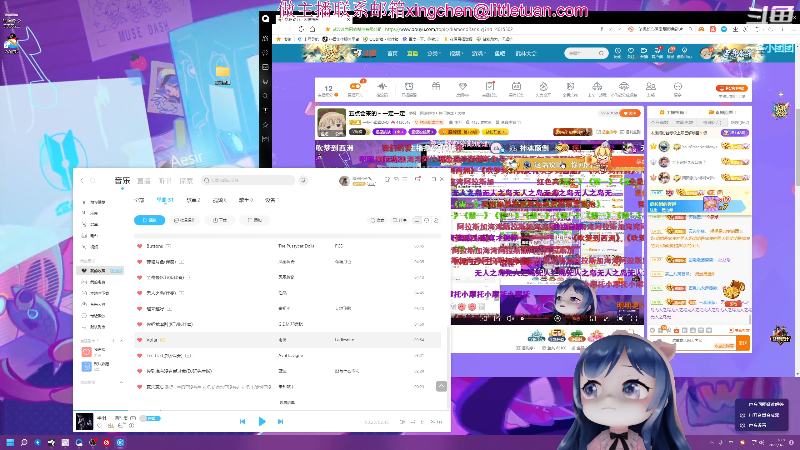
Task: Open the tab right of 音乐
Action: pyautogui.click(x=144, y=181)
